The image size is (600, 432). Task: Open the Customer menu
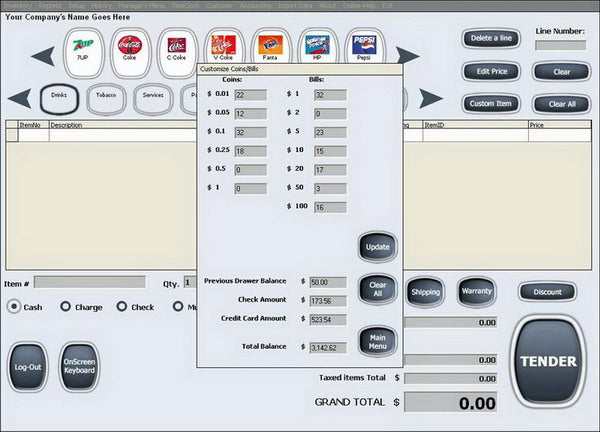pyautogui.click(x=220, y=6)
